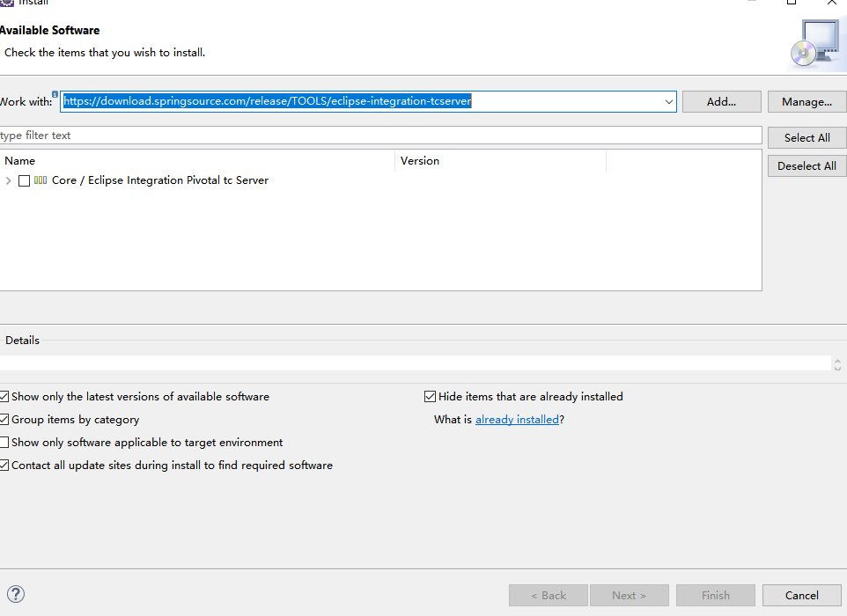847x616 pixels.
Task: Click the category icon beside Core / Eclipse Integration
Action: click(x=41, y=180)
